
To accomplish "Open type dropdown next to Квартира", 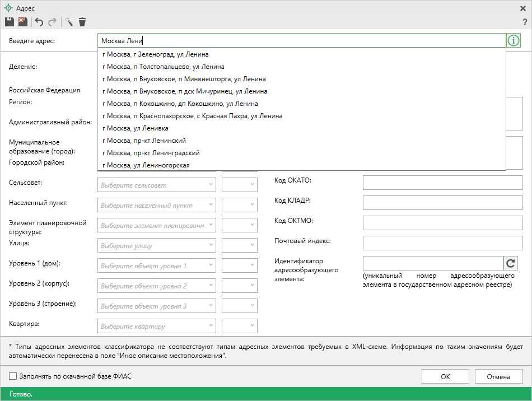I will point(240,326).
